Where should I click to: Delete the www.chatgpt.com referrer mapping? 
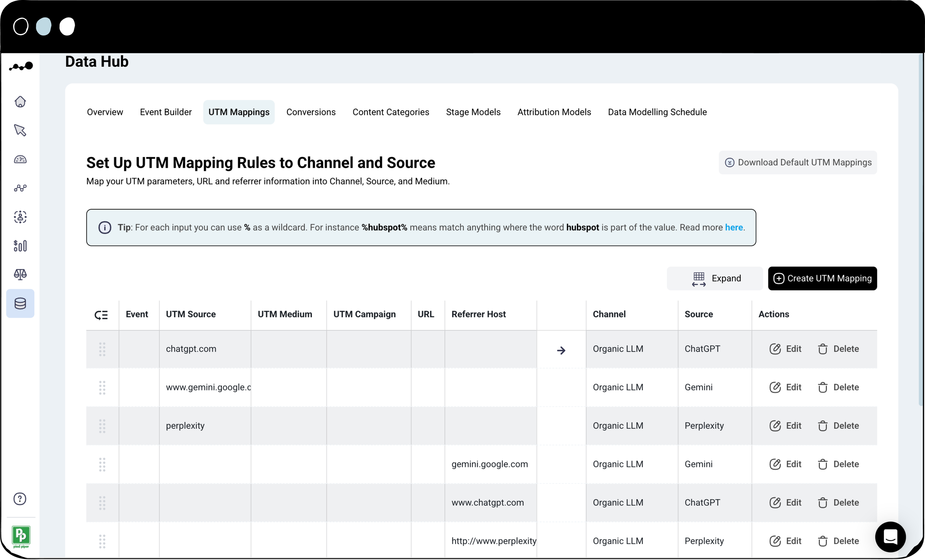pyautogui.click(x=838, y=503)
